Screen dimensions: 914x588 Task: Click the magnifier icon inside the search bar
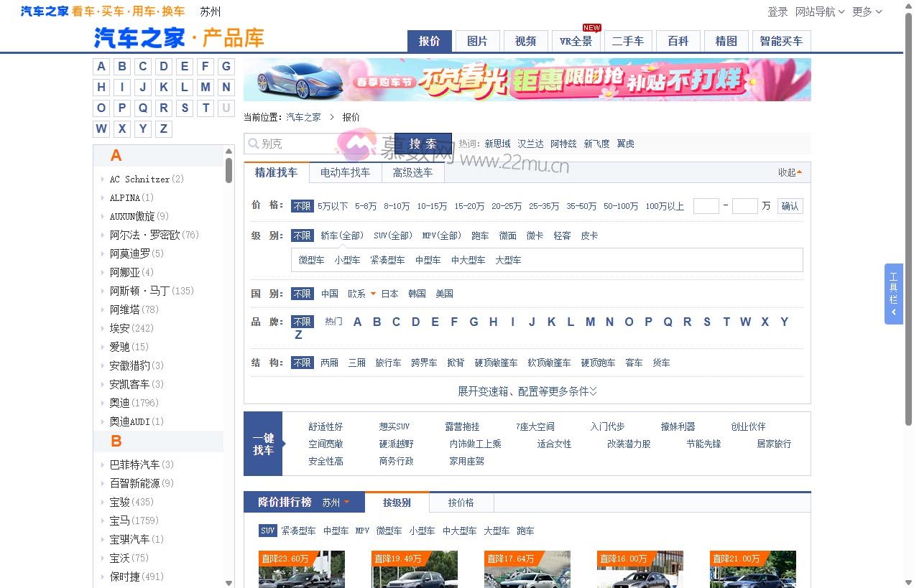pyautogui.click(x=253, y=144)
